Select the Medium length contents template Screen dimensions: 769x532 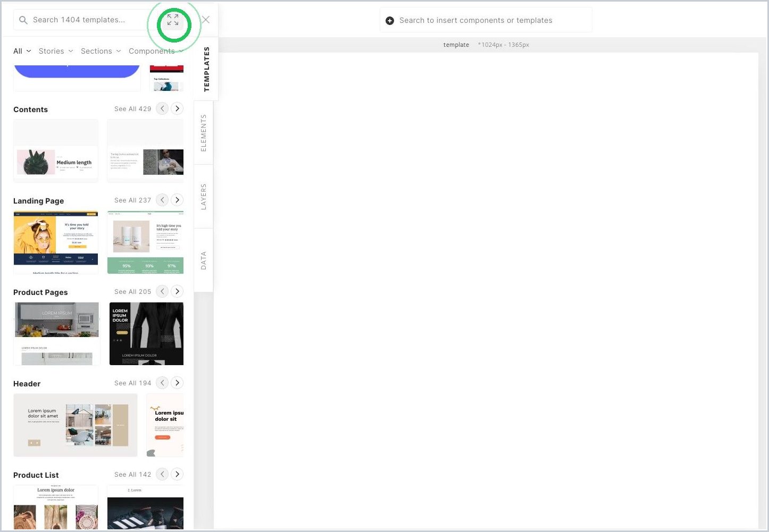pyautogui.click(x=56, y=151)
